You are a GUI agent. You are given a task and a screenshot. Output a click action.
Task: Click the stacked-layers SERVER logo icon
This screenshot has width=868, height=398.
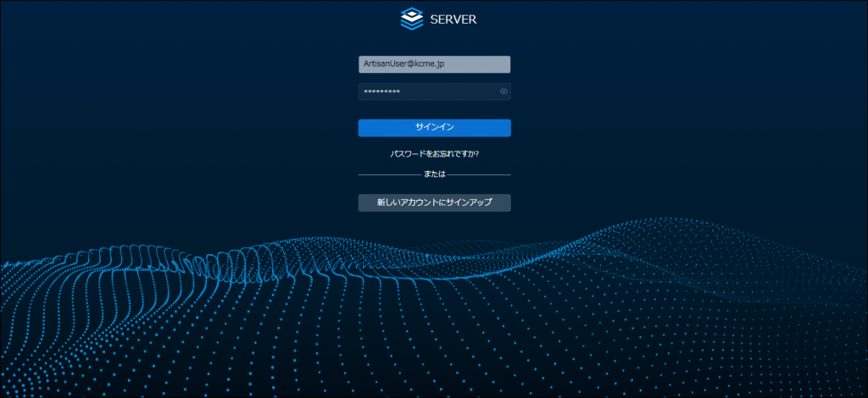click(x=411, y=19)
